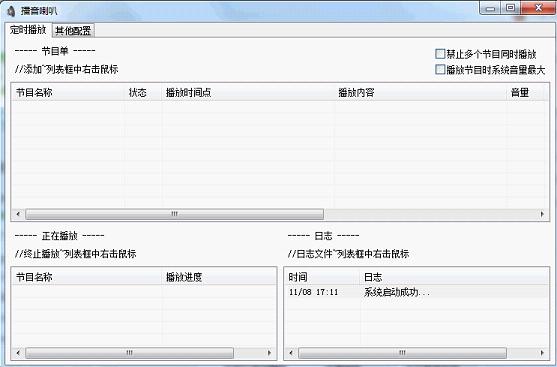Click the 播放时间点 column header
557x367 pixels.
point(248,93)
